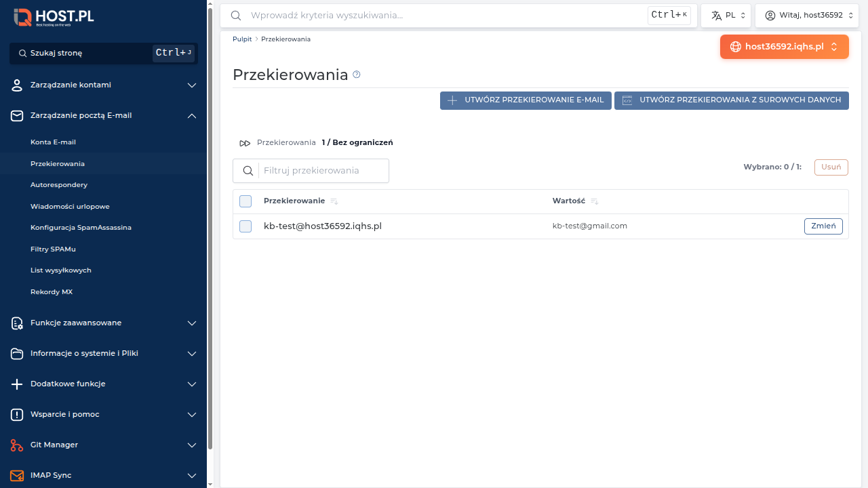The image size is (868, 488).
Task: Click kb-test@gmail.com value cell
Action: 590,226
